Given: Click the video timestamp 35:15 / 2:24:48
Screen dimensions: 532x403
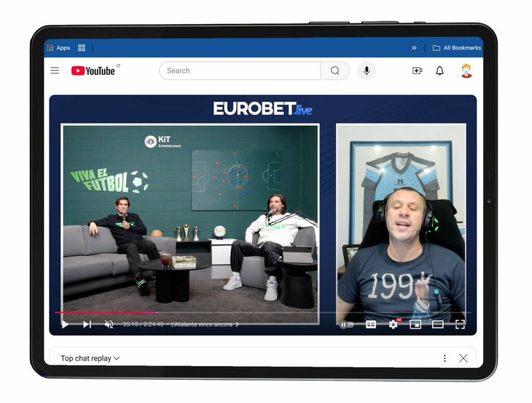Looking at the screenshot, I should tap(143, 324).
